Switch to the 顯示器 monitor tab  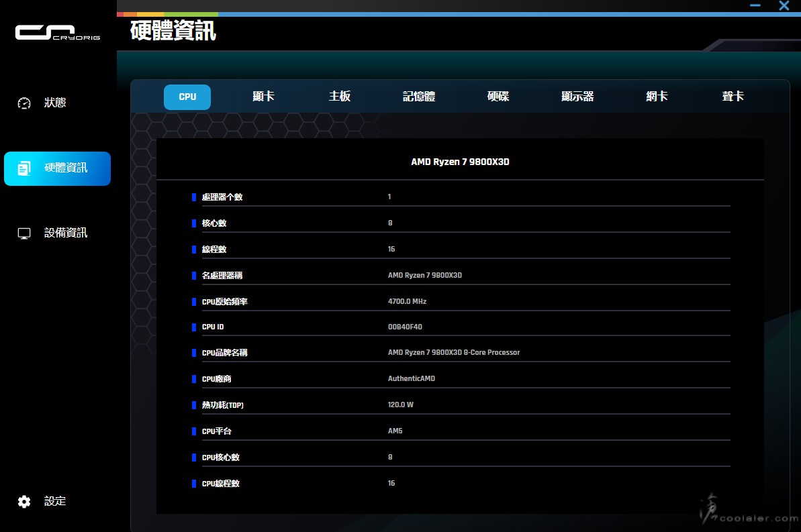577,97
